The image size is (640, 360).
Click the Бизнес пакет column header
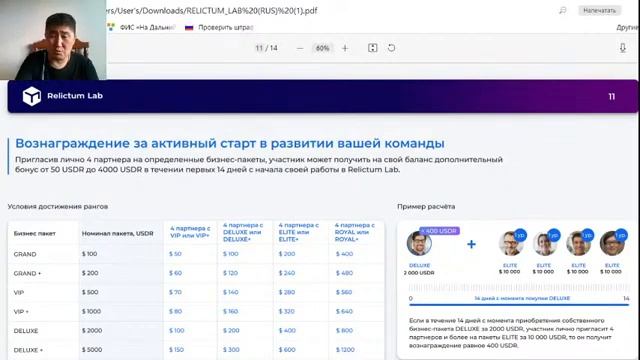point(35,233)
